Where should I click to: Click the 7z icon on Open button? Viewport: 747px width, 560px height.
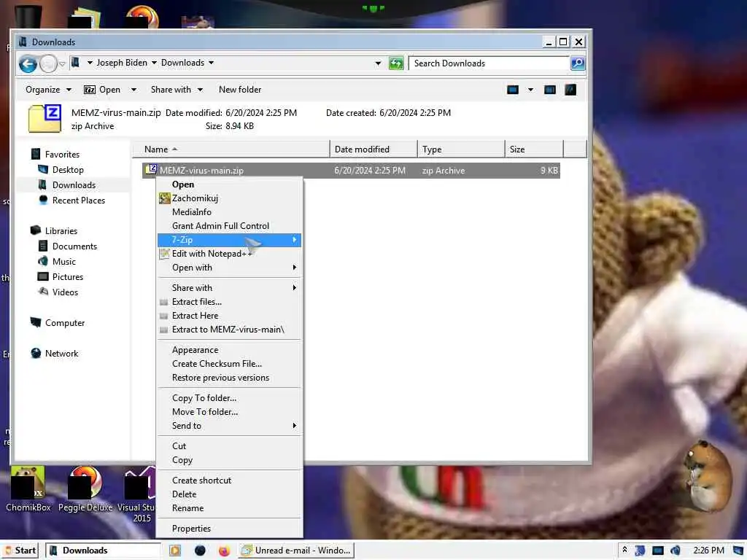coord(89,90)
